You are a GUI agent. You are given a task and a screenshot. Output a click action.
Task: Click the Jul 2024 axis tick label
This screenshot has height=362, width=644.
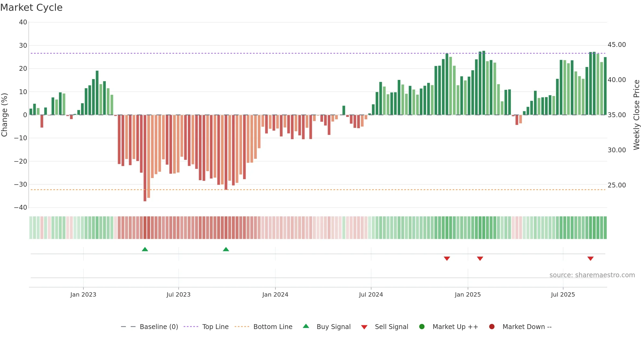(x=371, y=295)
